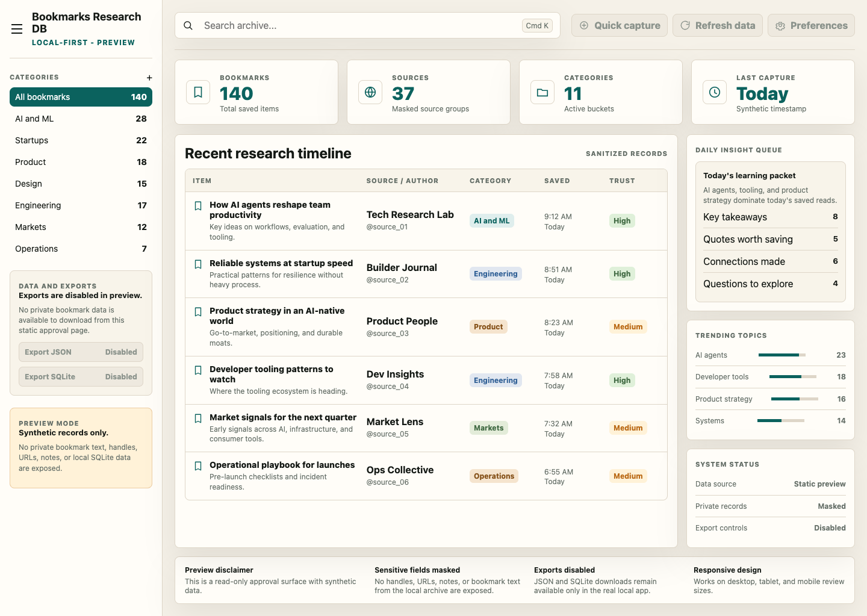The image size is (867, 616).
Task: Open Tech Research Lab source
Action: click(410, 215)
